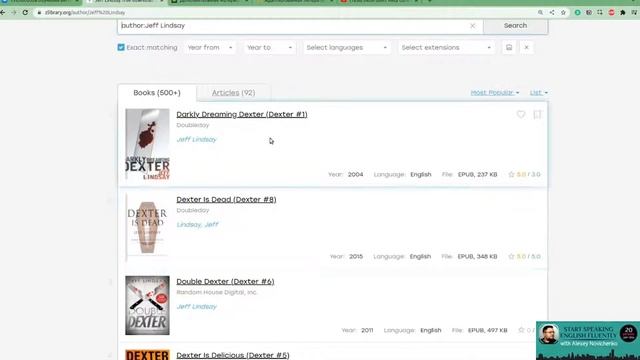Click the rating star for Darkly Dreaming Dexter

click(511, 174)
